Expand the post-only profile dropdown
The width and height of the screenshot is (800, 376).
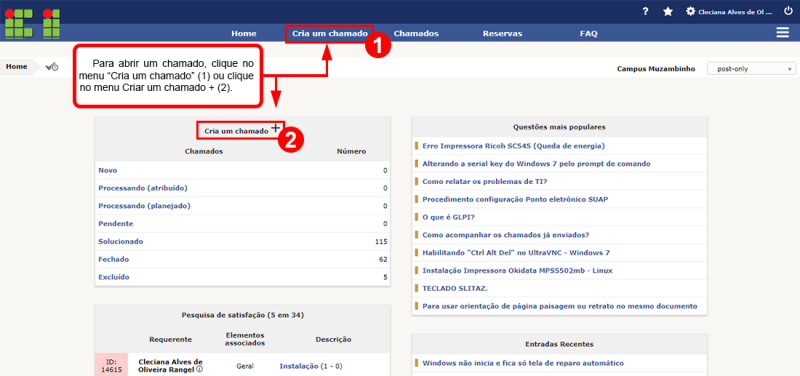(x=751, y=69)
